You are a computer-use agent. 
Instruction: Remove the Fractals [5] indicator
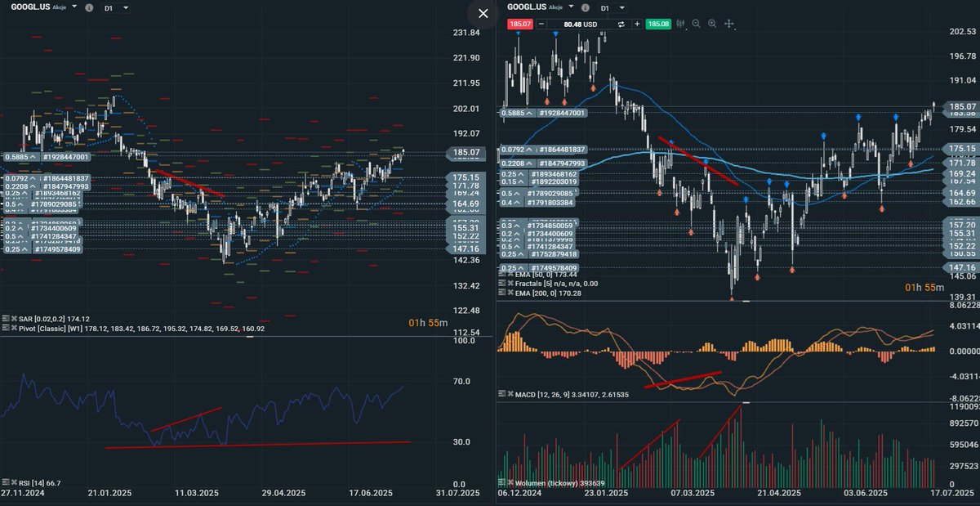(510, 283)
